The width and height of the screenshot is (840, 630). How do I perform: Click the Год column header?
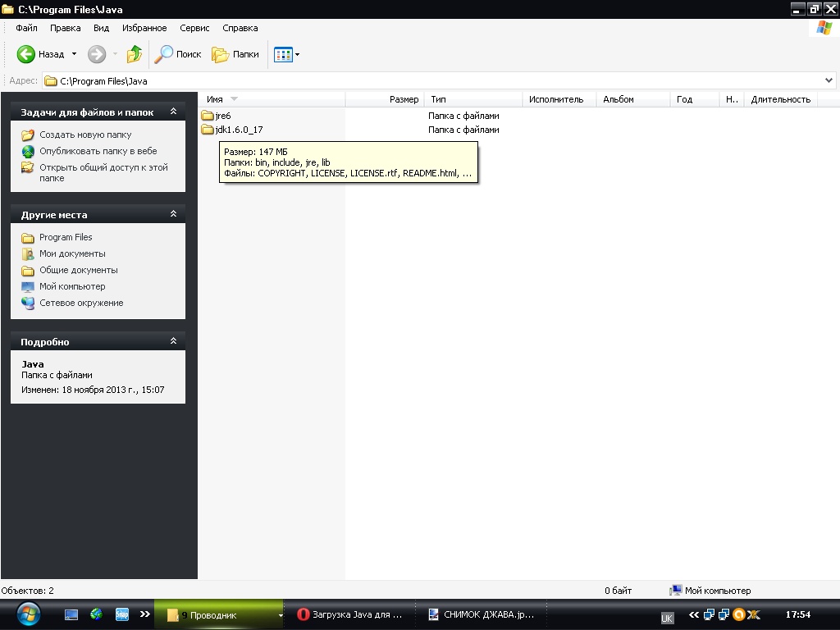point(694,99)
